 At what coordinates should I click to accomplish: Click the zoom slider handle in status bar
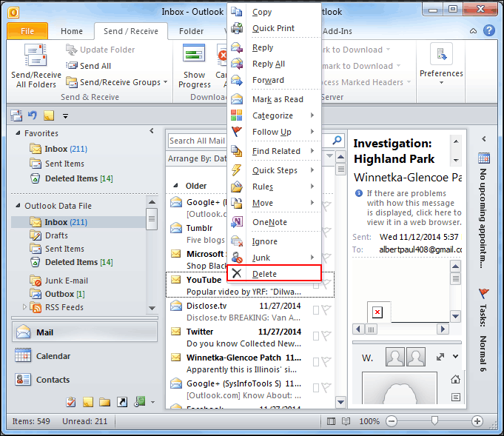click(434, 421)
